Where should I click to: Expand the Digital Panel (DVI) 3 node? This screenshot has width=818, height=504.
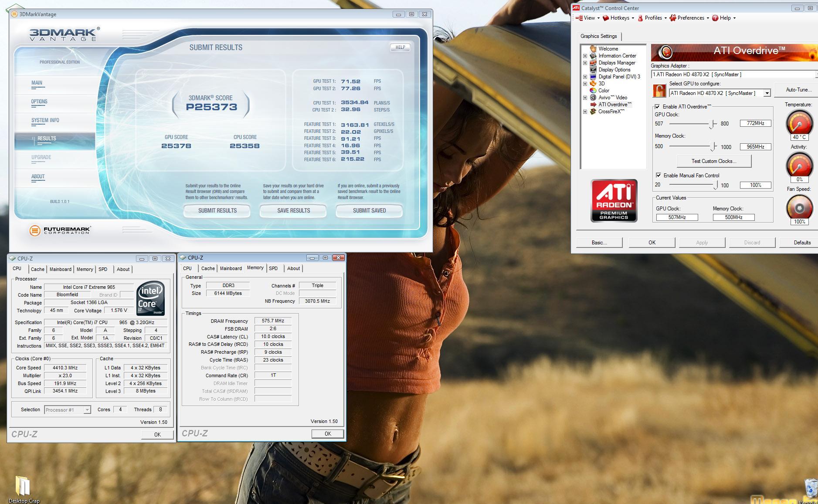click(585, 77)
